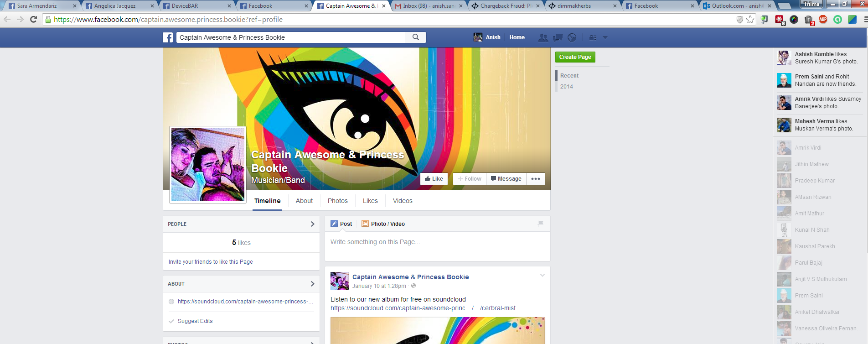
Task: Click the green download extension icon
Action: [x=765, y=19]
